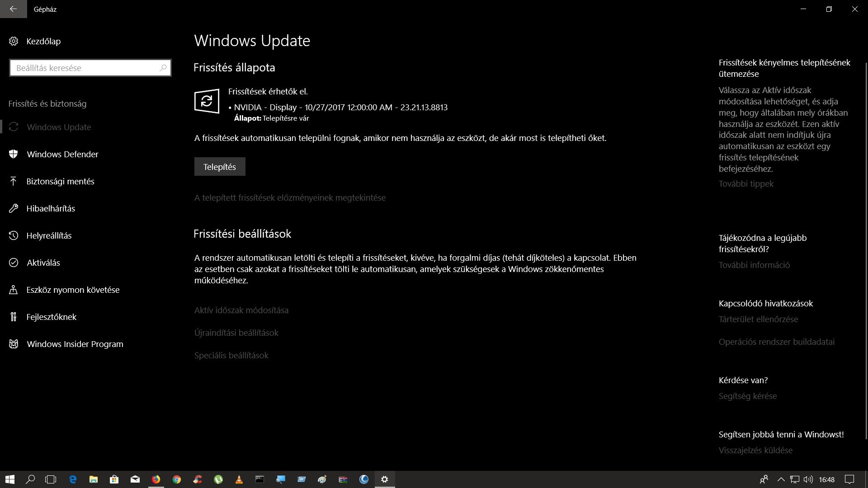Screen dimensions: 868x488
Task: Open Action Center notifications icon
Action: (849, 479)
